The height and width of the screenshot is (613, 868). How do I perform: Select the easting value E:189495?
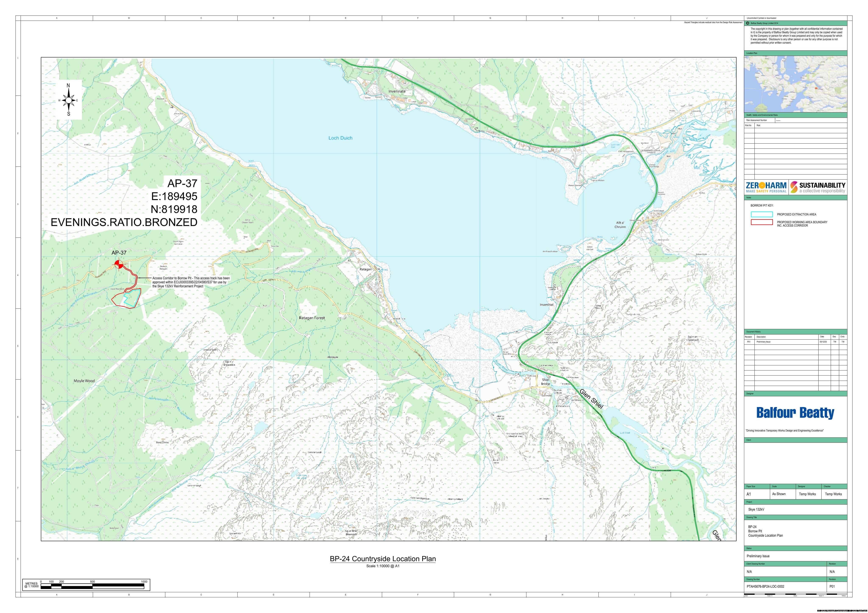tap(174, 196)
